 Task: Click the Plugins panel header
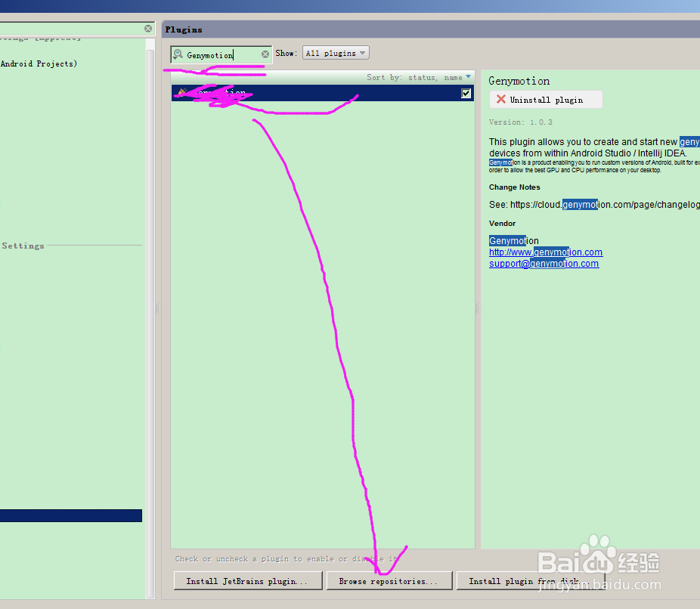[x=430, y=29]
